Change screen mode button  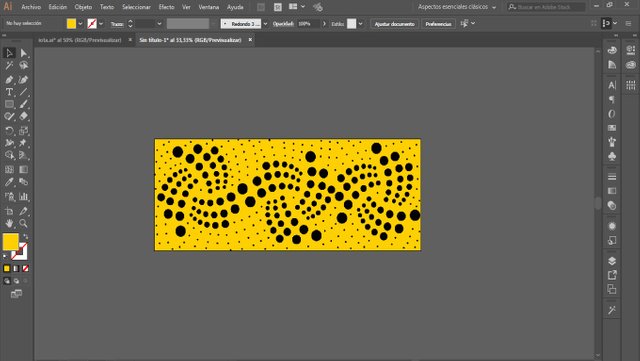point(16,294)
